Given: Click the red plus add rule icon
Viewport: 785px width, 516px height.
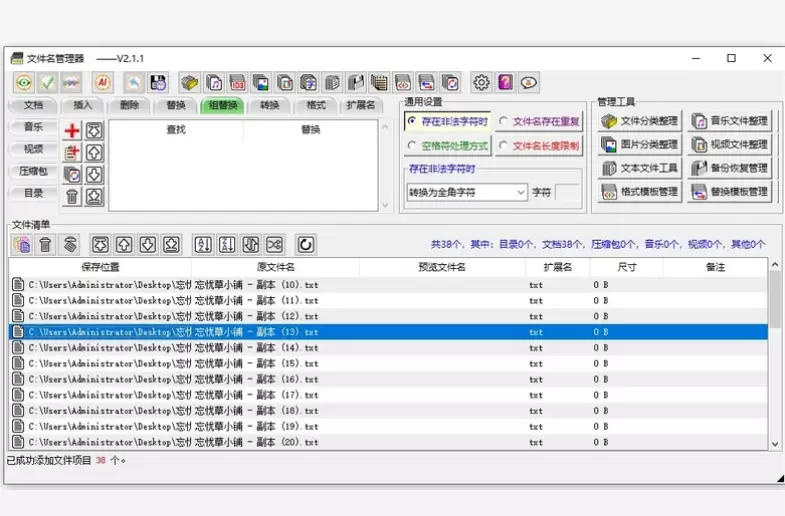Looking at the screenshot, I should (72, 131).
